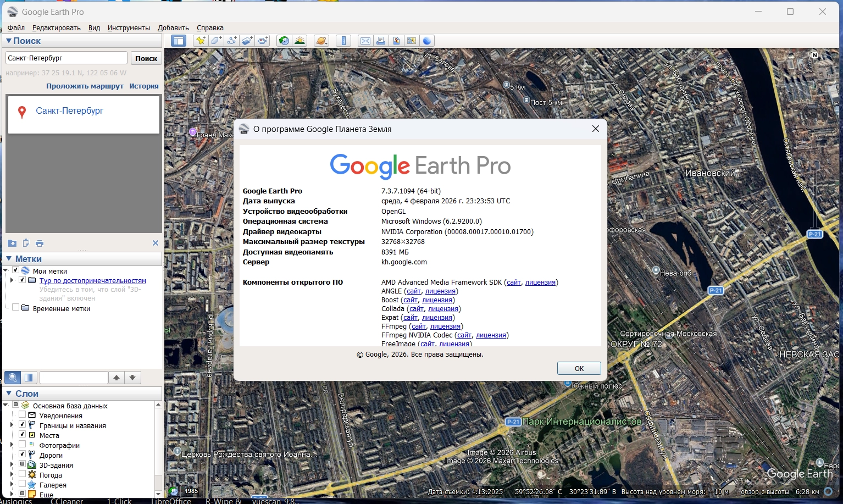Screen dimensions: 843x504
Task: Enable the Уведомления layer checkbox
Action: point(22,416)
